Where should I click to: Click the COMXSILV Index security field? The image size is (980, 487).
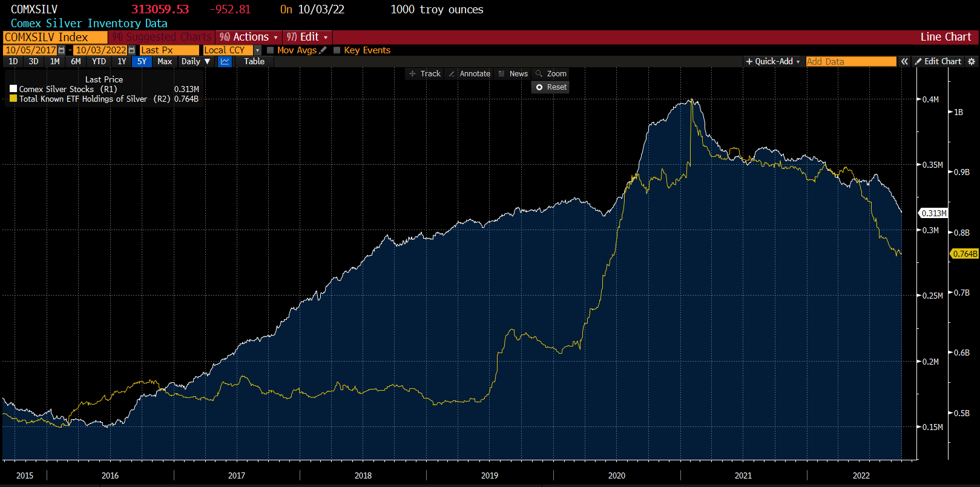55,37
